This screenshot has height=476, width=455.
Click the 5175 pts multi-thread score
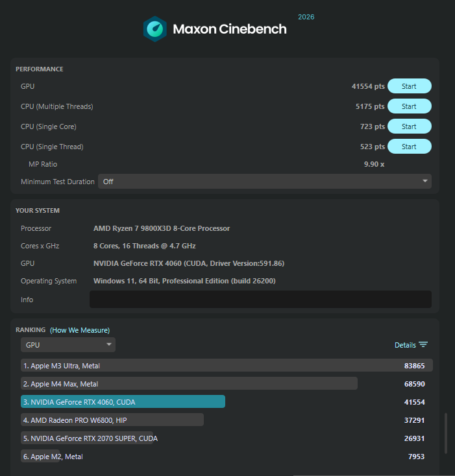click(370, 106)
